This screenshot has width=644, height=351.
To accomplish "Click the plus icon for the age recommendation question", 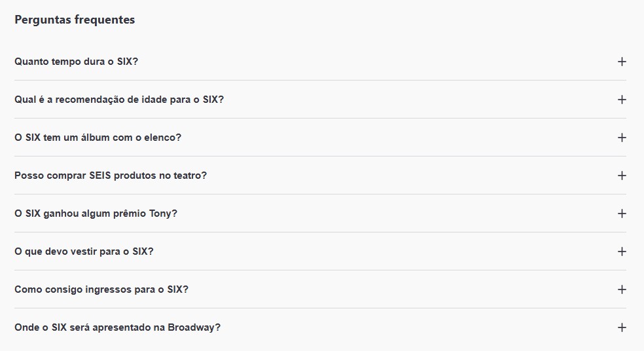I will [x=622, y=100].
